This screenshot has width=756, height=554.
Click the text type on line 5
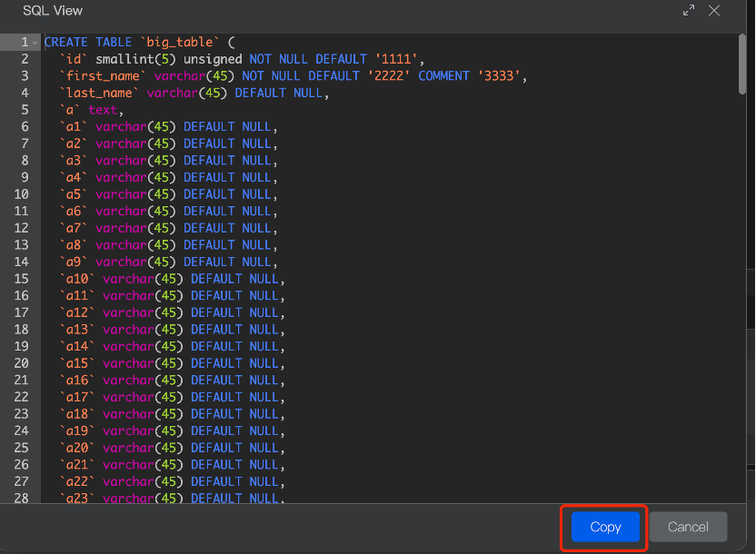[x=103, y=110]
